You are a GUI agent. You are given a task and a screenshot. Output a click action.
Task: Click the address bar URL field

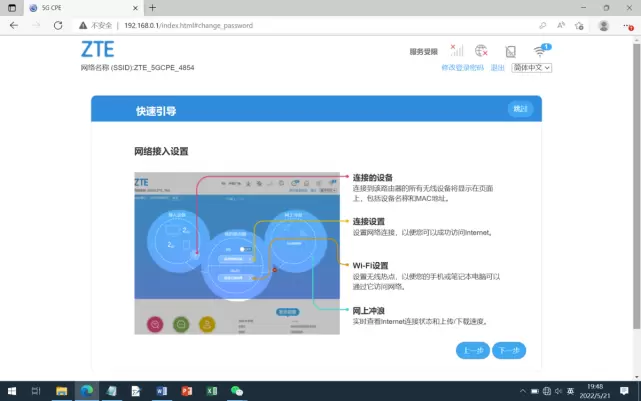point(250,24)
